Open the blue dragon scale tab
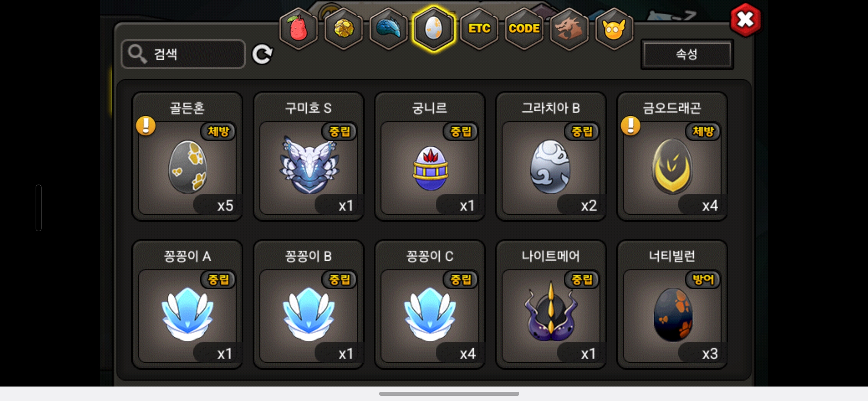The width and height of the screenshot is (868, 401). (x=388, y=29)
